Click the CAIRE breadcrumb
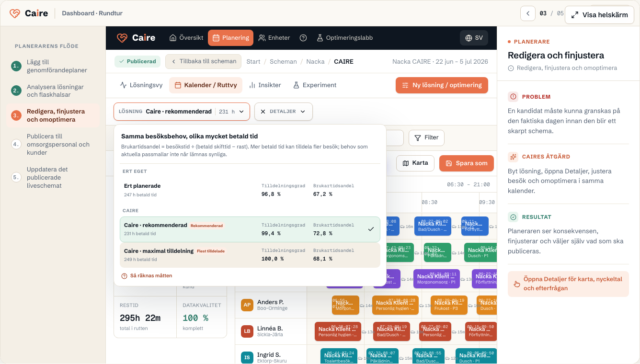Viewport: 640px width, 364px height. tap(343, 62)
